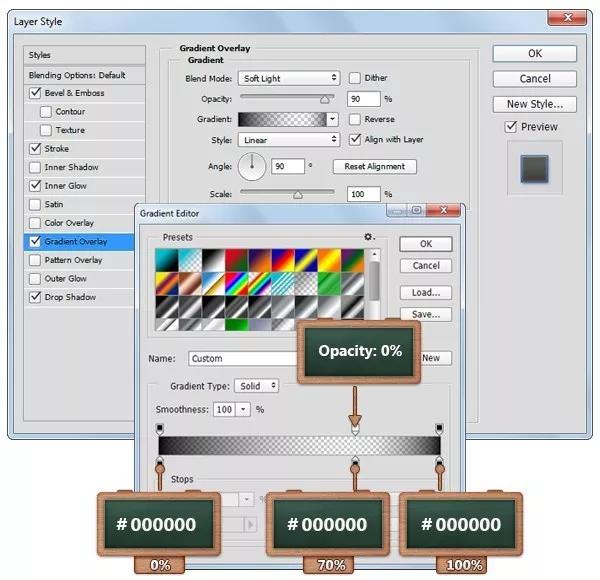Open the Gradient Type Solid dropdown
Viewport: 600px width, 580px height.
tap(257, 386)
